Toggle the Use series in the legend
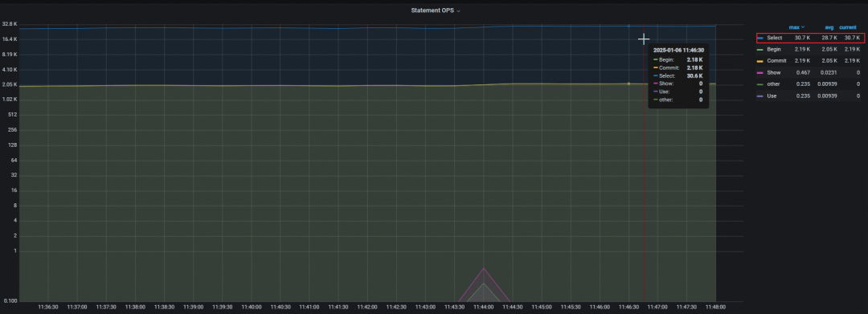This screenshot has width=868, height=314. click(x=772, y=96)
